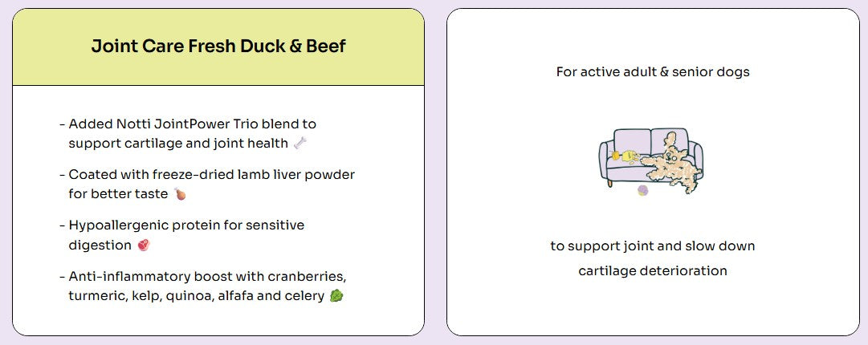Click the freeze-dried lamb liver powder line
The height and width of the screenshot is (345, 868).
pos(211,174)
